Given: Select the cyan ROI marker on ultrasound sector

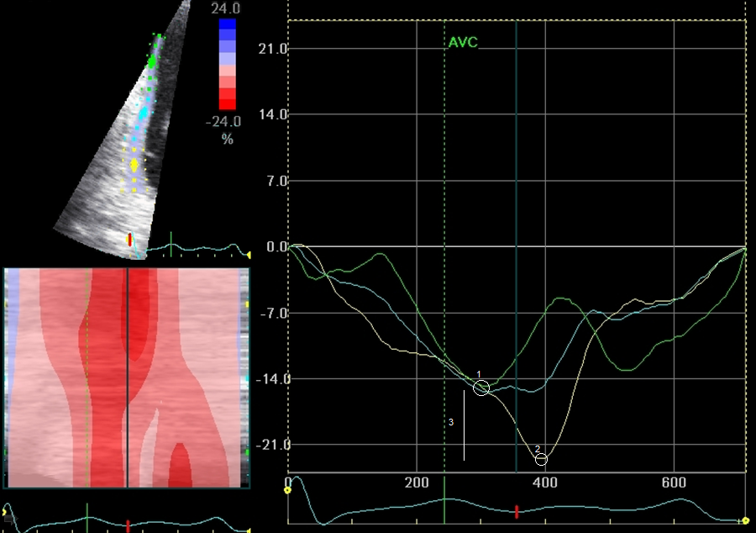Looking at the screenshot, I should (143, 112).
